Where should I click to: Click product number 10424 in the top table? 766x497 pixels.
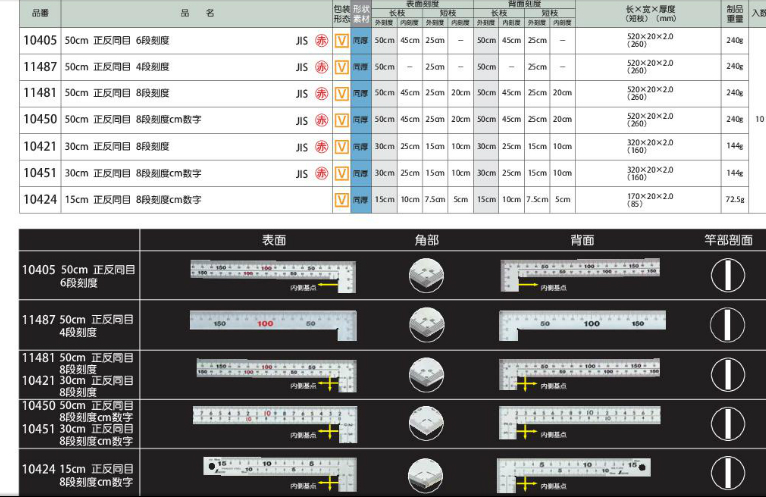[x=40, y=199]
